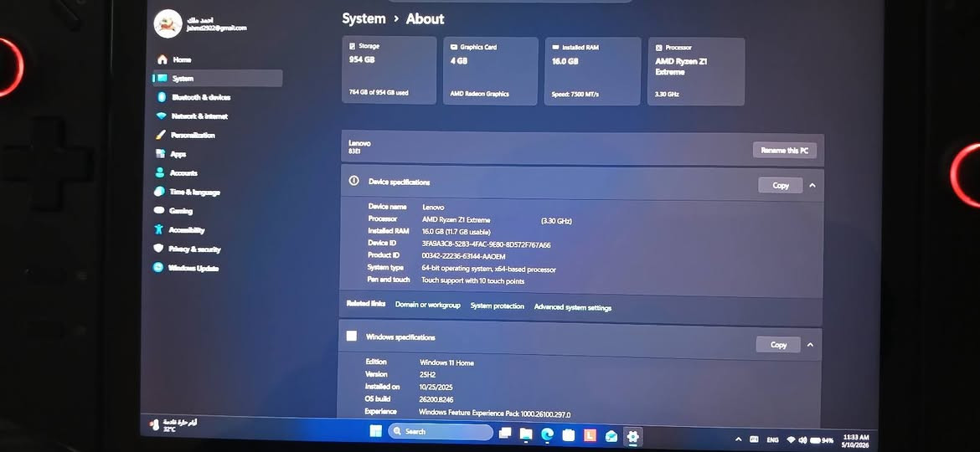Click the Accessibility figure icon
Image resolution: width=980 pixels, height=452 pixels.
[159, 229]
